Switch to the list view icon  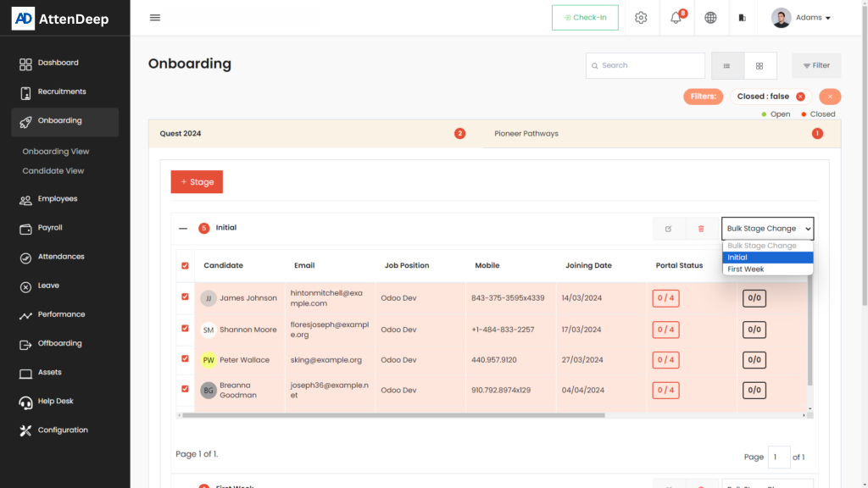coord(727,66)
